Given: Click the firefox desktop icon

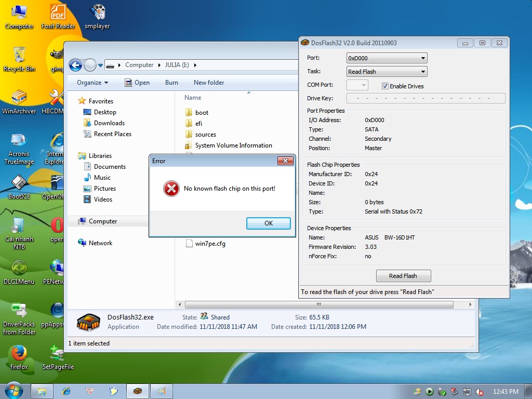Looking at the screenshot, I should [x=19, y=357].
